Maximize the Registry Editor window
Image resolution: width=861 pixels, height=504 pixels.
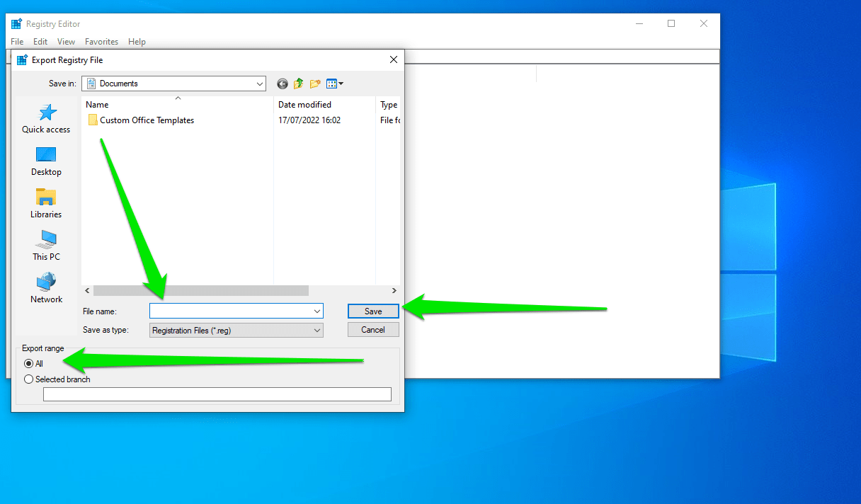tap(671, 23)
